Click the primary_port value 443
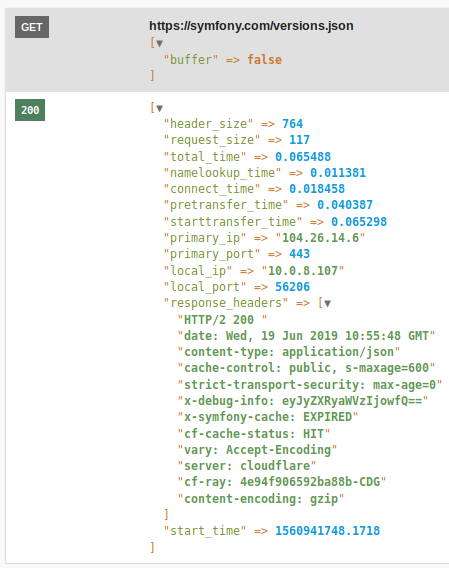 point(299,254)
